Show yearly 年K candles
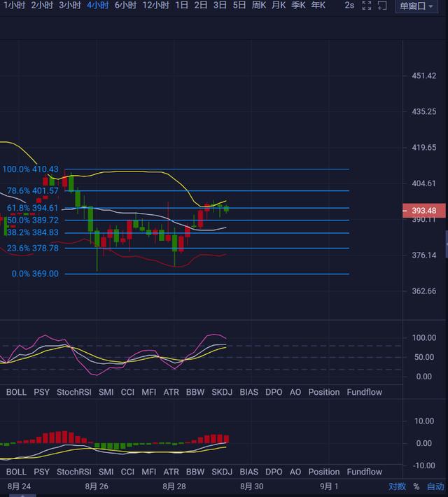Viewport: 448px width, 497px height. [x=318, y=6]
